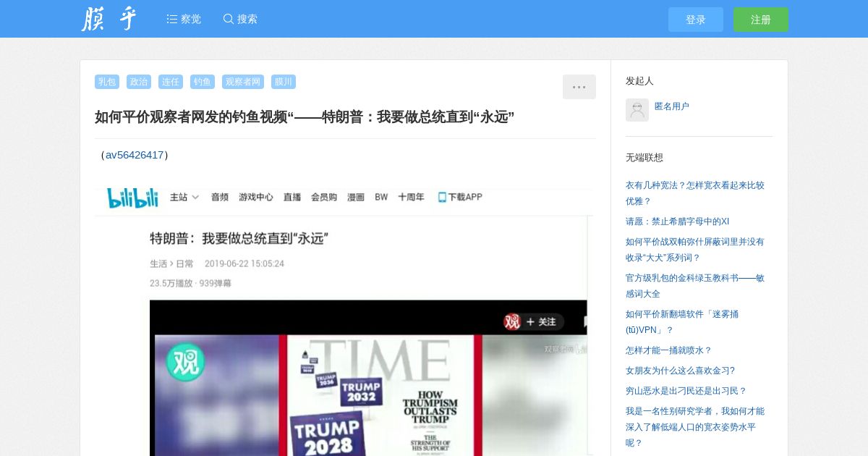Select the 观察者网 topic tag
The image size is (868, 456).
243,82
